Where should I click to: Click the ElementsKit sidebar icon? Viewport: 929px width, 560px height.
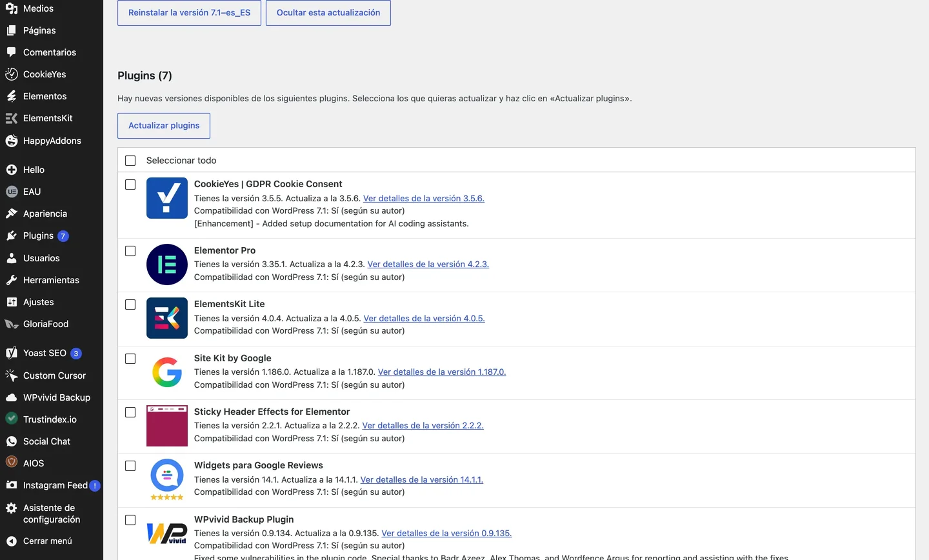pos(12,118)
